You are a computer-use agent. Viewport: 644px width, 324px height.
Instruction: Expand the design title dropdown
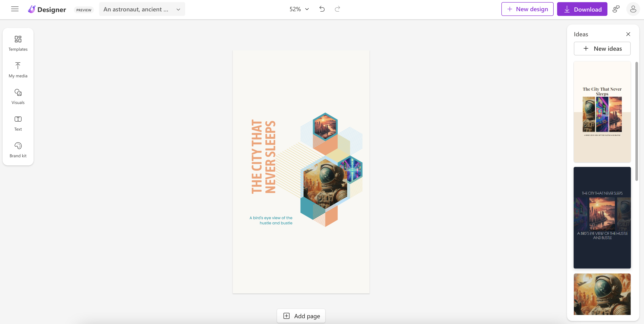click(178, 9)
